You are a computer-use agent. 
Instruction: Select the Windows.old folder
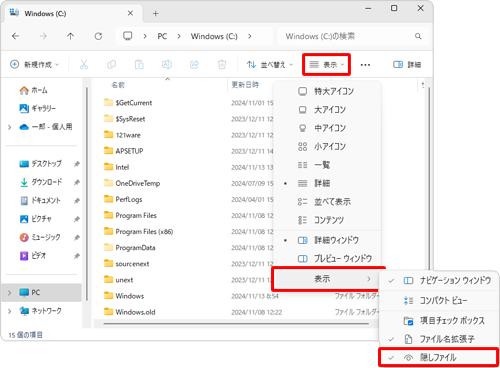135,312
